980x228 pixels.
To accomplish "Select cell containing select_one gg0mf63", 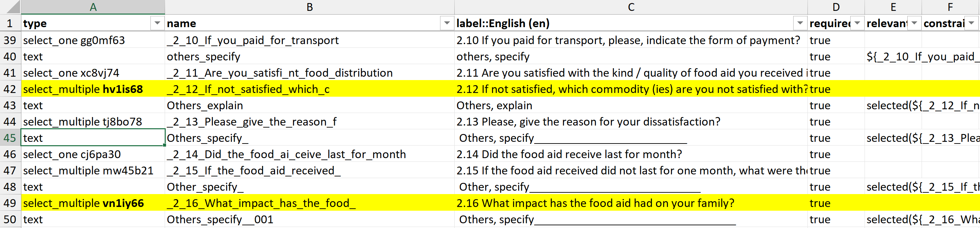I will pyautogui.click(x=93, y=40).
